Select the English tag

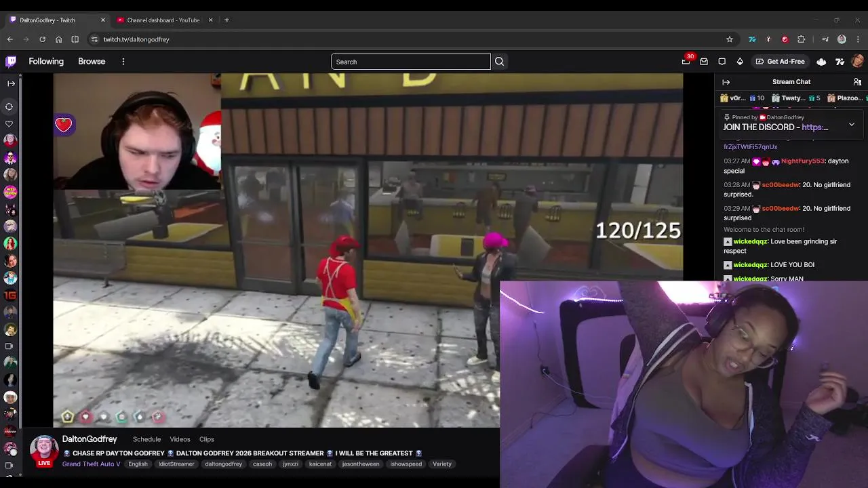[x=138, y=464]
